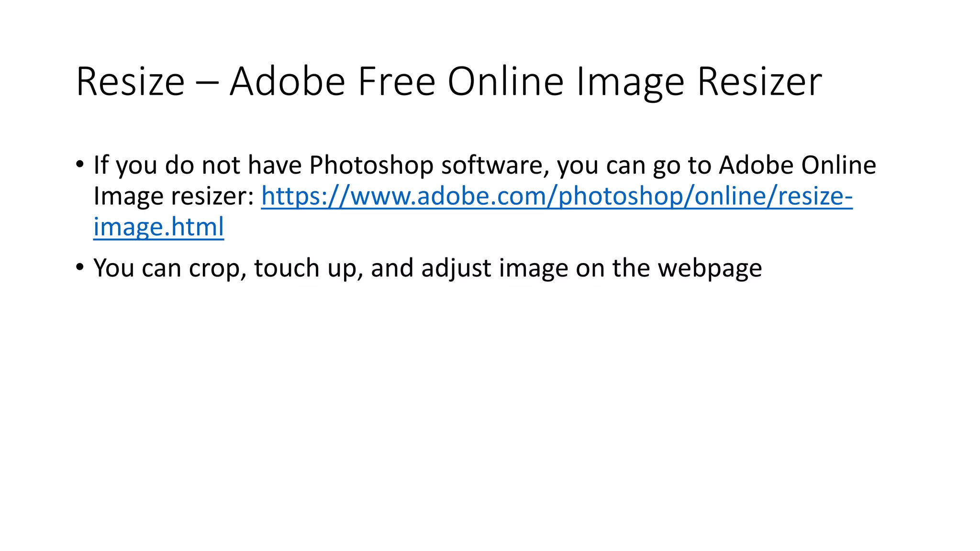Image resolution: width=980 pixels, height=551 pixels.
Task: Click the word 'software' in first bullet
Action: click(x=493, y=165)
